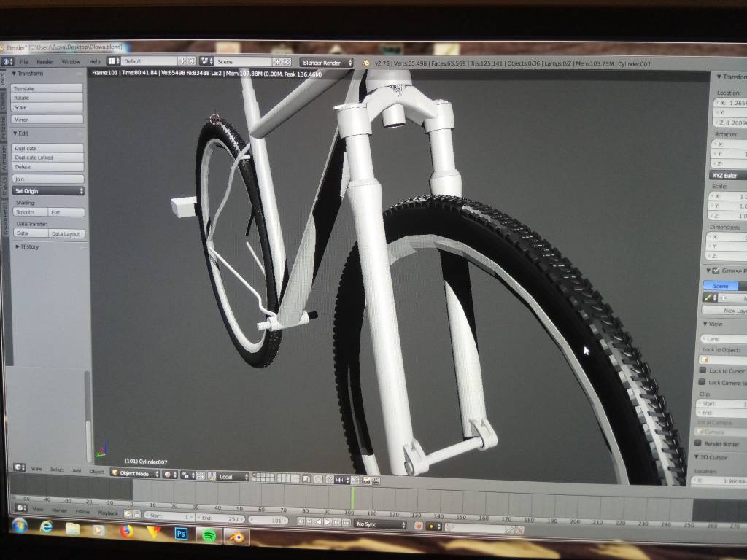Open the 3D view Select menu
The image size is (747, 560).
(57, 470)
